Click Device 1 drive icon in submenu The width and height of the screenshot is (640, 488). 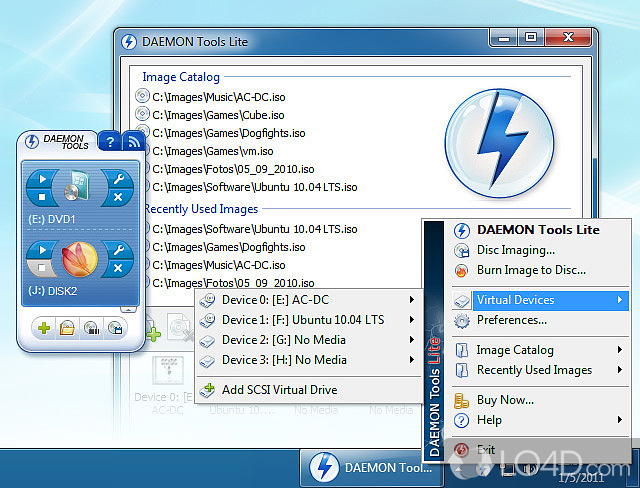coord(207,320)
